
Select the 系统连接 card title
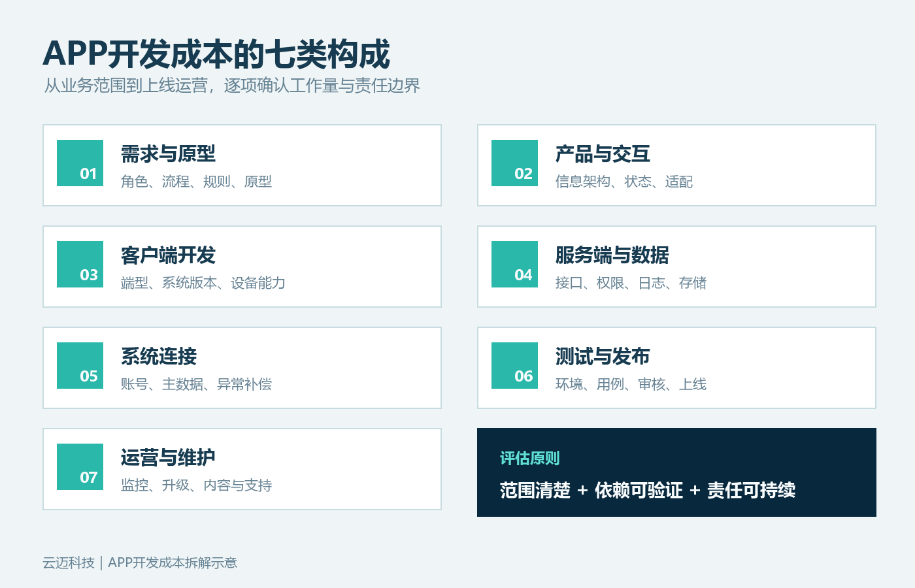[159, 357]
